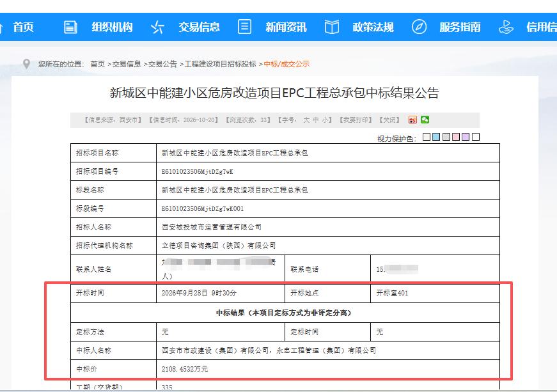557x392 pixels.
Task: Click 招标项目名称 label cell
Action: (113, 153)
